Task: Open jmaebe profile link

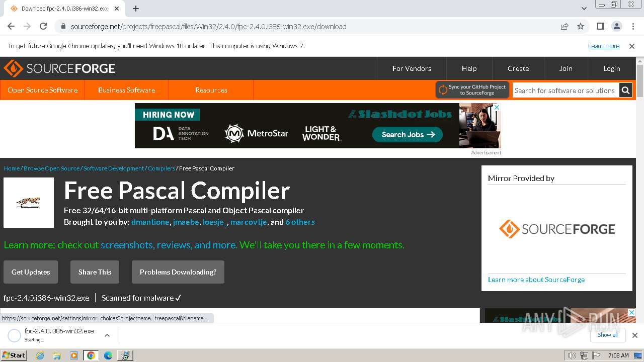Action: click(186, 222)
